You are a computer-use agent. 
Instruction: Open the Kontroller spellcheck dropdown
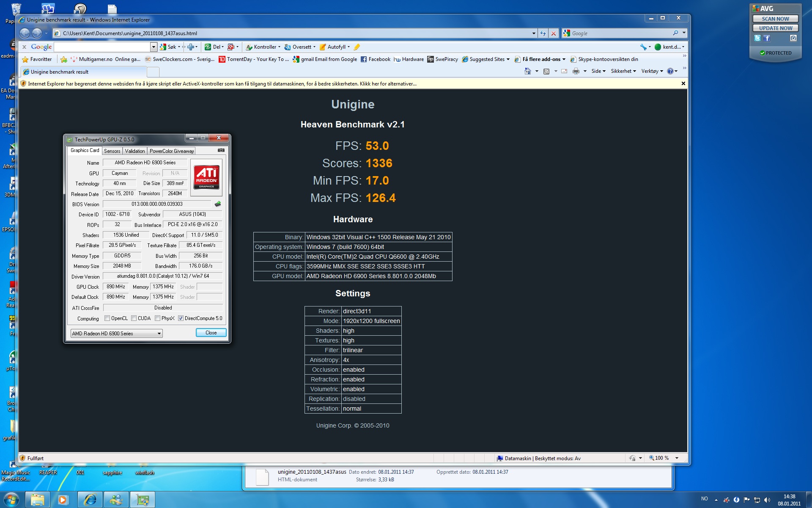[279, 47]
